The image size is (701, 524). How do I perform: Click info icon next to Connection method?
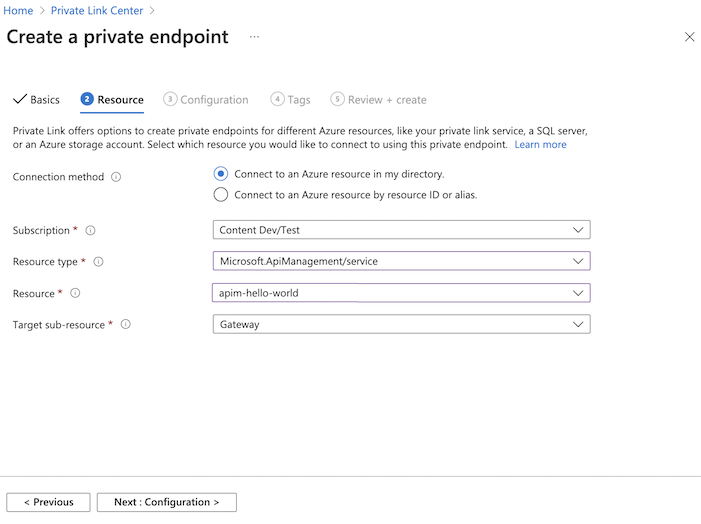coord(116,177)
